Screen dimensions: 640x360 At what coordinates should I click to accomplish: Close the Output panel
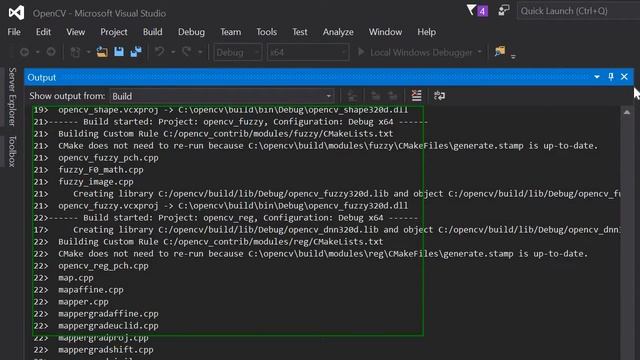624,77
